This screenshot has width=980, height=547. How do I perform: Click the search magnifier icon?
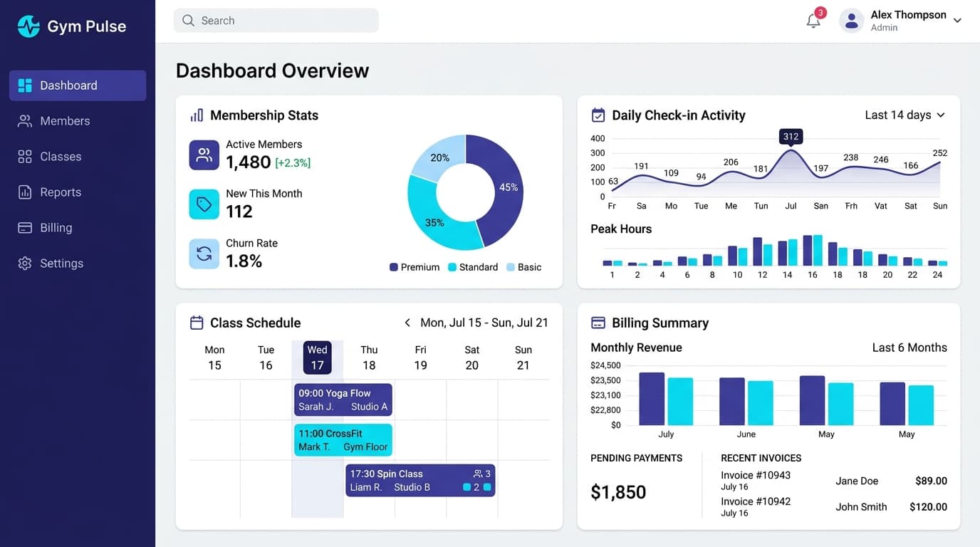point(188,21)
